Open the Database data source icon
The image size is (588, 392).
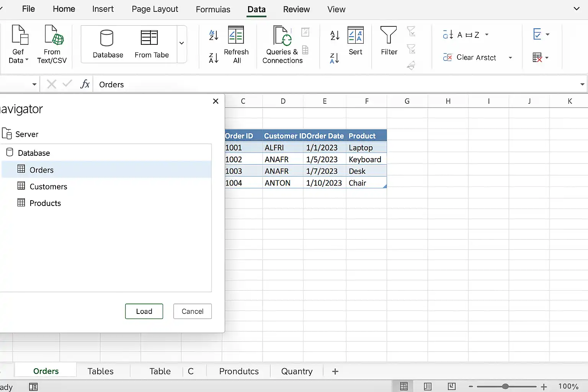click(106, 38)
